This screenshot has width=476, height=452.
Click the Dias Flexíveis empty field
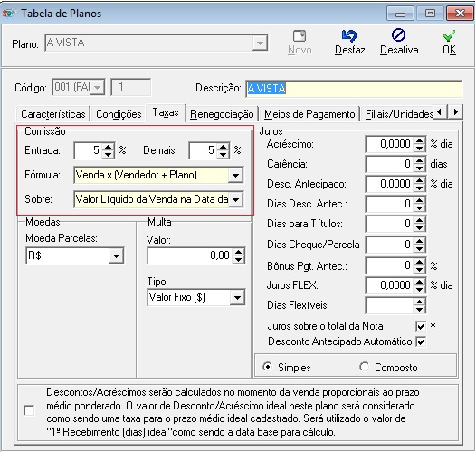389,305
